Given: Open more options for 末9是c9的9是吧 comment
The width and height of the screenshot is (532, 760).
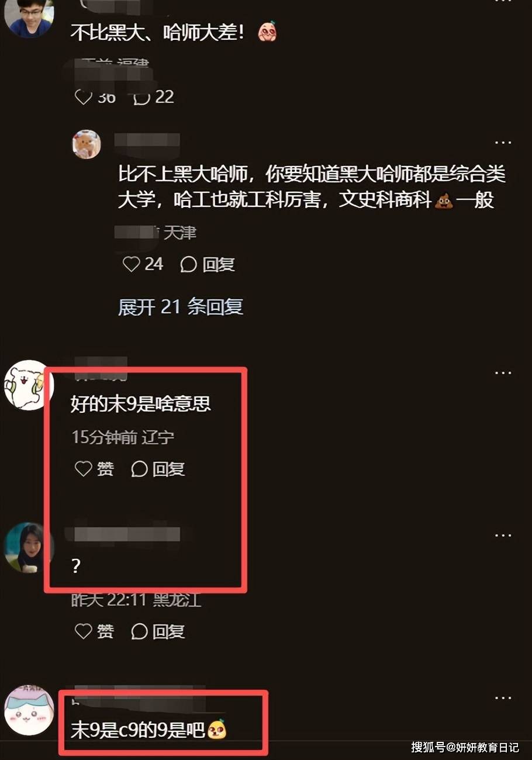Looking at the screenshot, I should pyautogui.click(x=503, y=697).
